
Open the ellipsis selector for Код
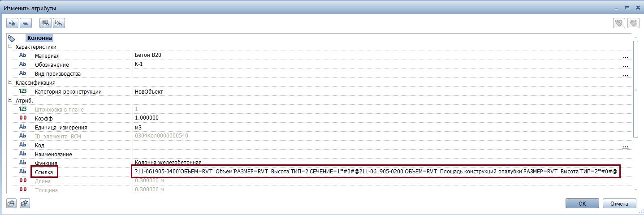(626, 146)
